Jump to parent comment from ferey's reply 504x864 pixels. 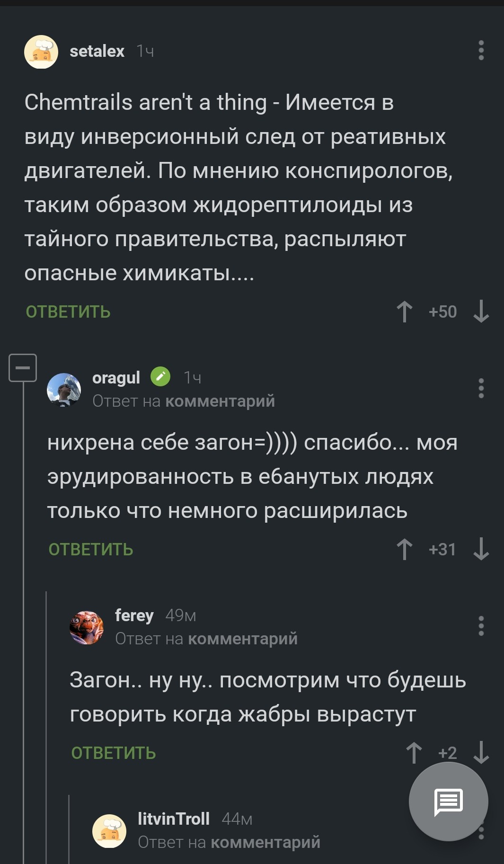(x=242, y=639)
